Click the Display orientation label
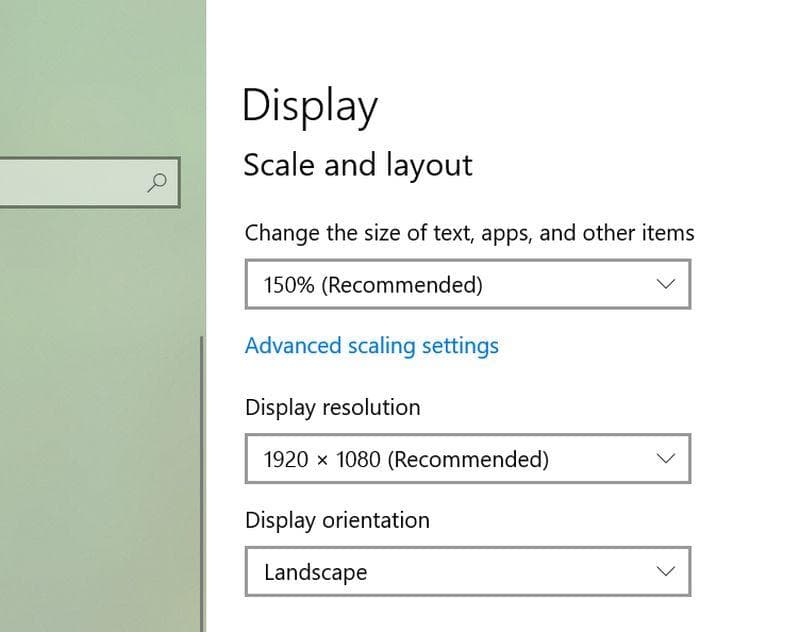This screenshot has width=800, height=632. [x=337, y=520]
